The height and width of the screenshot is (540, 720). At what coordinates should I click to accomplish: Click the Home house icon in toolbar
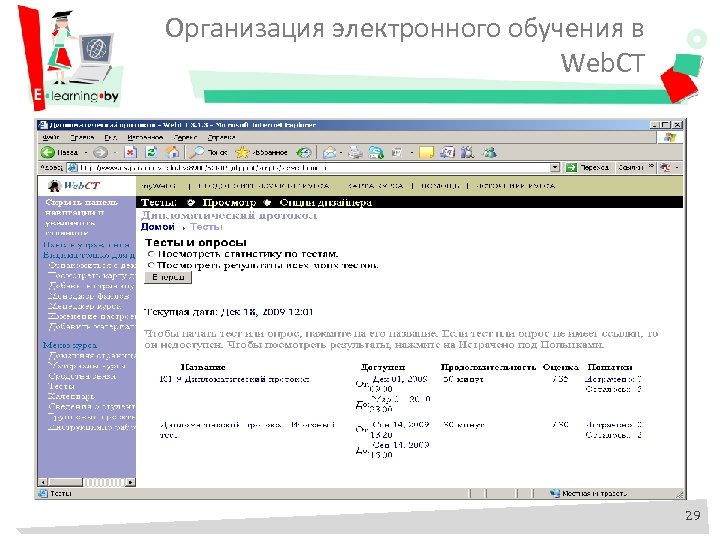173,152
